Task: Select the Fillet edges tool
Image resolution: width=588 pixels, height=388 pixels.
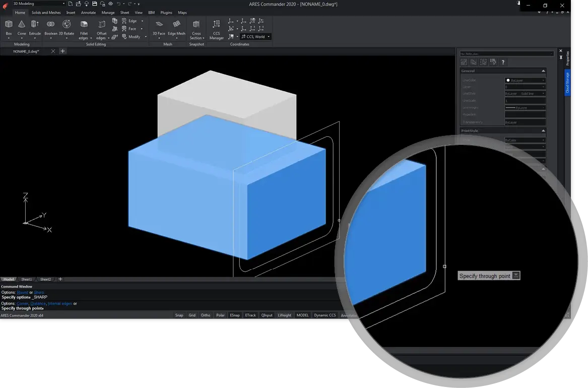Action: (84, 29)
